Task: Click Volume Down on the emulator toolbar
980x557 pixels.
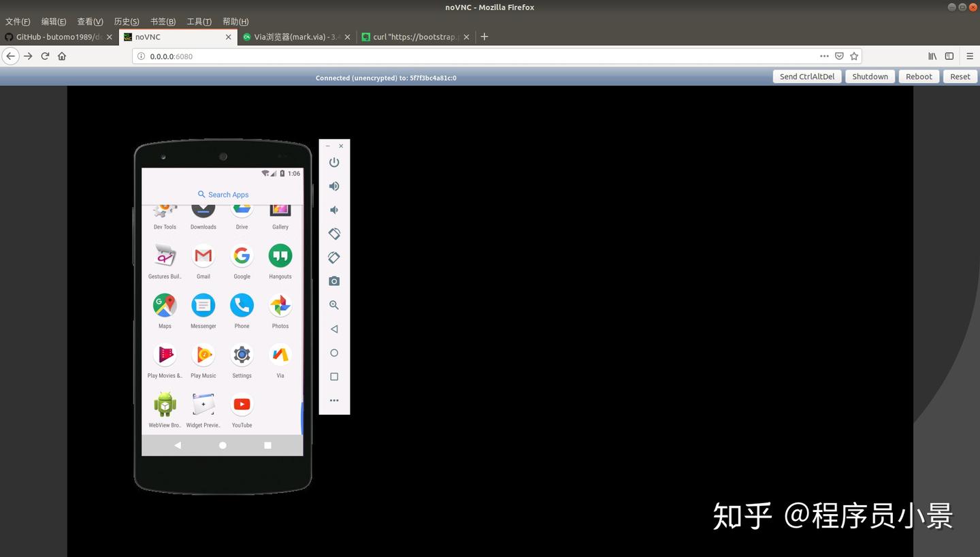Action: pyautogui.click(x=333, y=210)
